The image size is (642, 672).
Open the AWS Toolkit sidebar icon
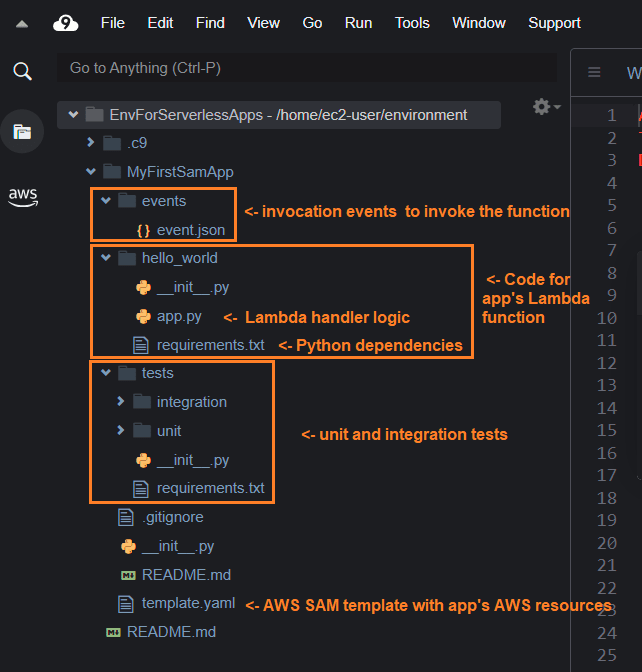click(23, 197)
